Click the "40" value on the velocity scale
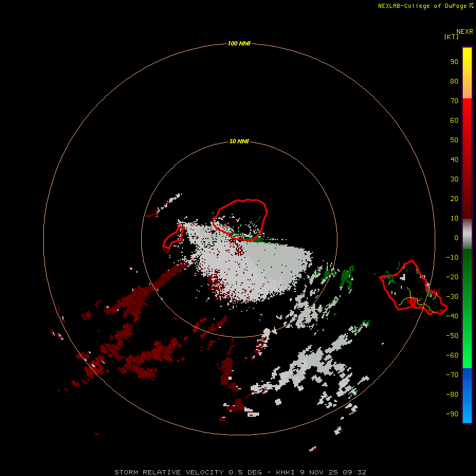This screenshot has width=476, height=476. pyautogui.click(x=454, y=159)
